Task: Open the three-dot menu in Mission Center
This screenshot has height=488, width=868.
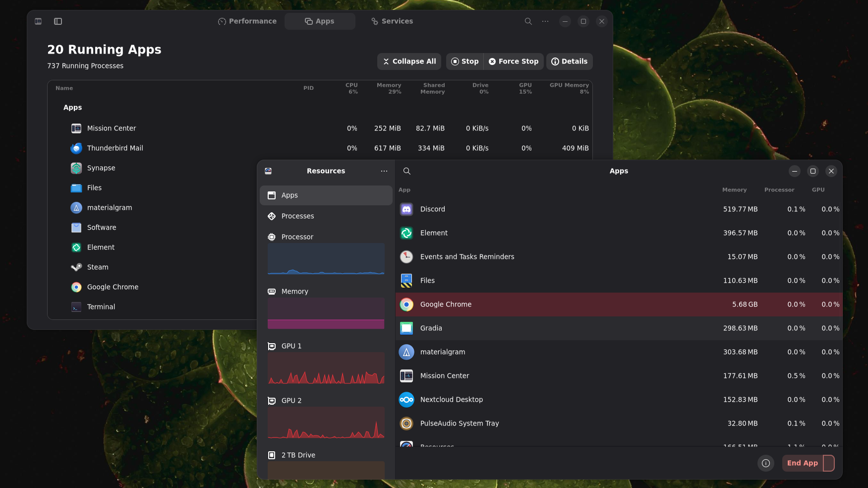Action: coord(545,21)
